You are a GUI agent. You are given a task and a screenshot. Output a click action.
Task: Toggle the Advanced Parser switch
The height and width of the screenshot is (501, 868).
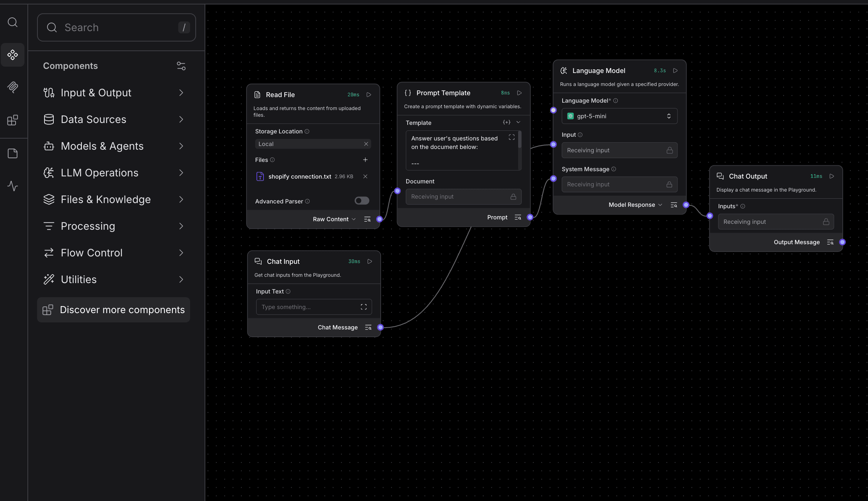click(x=362, y=201)
